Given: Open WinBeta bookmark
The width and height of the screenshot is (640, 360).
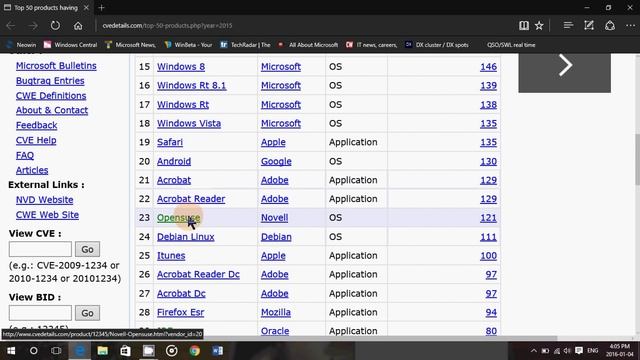Looking at the screenshot, I should (x=189, y=45).
